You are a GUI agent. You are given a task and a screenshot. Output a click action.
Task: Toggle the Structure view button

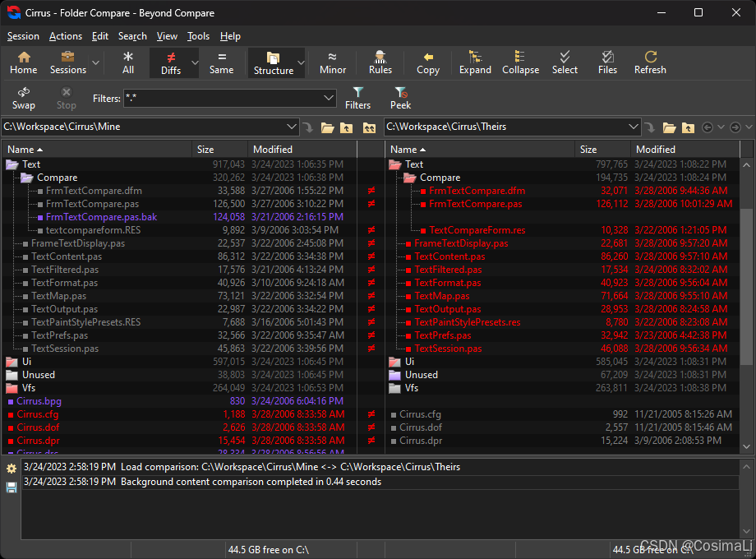point(274,62)
